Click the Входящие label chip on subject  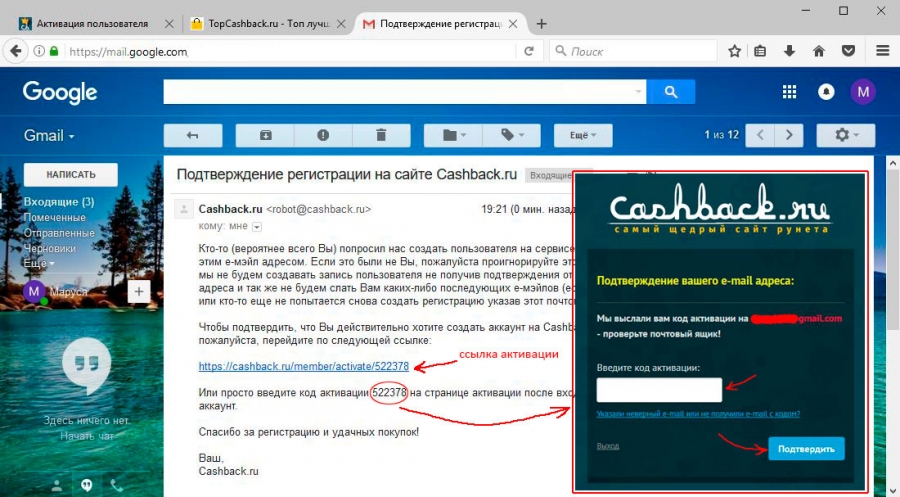[x=550, y=175]
